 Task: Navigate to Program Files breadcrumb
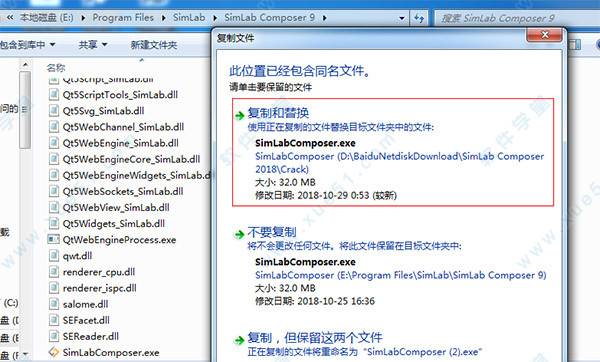(123, 18)
